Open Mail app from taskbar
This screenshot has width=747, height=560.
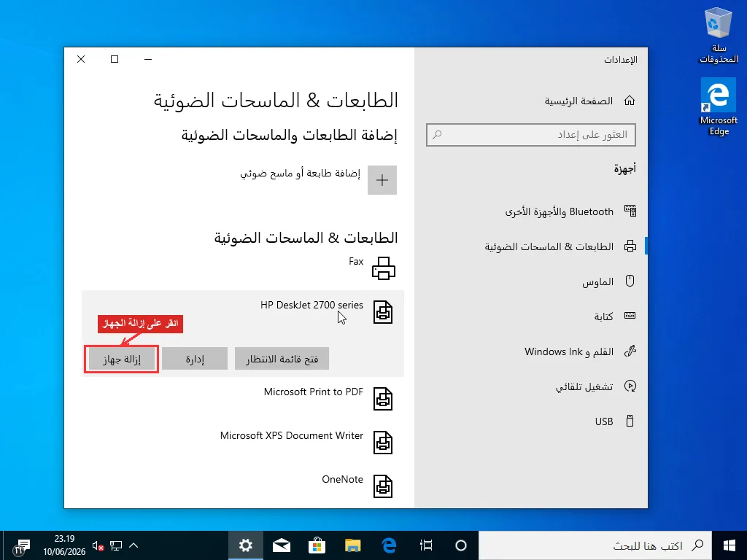click(281, 545)
